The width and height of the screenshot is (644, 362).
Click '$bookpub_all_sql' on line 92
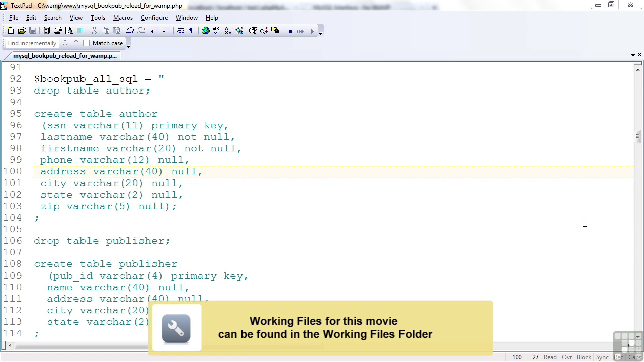86,79
